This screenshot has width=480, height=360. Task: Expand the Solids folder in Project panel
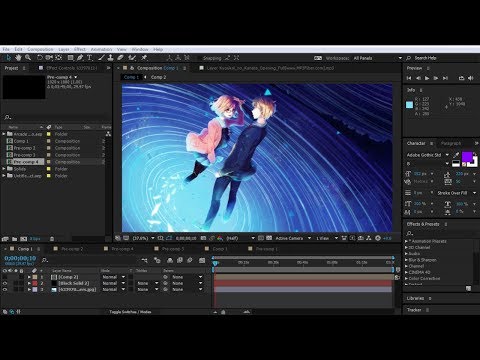(4, 169)
